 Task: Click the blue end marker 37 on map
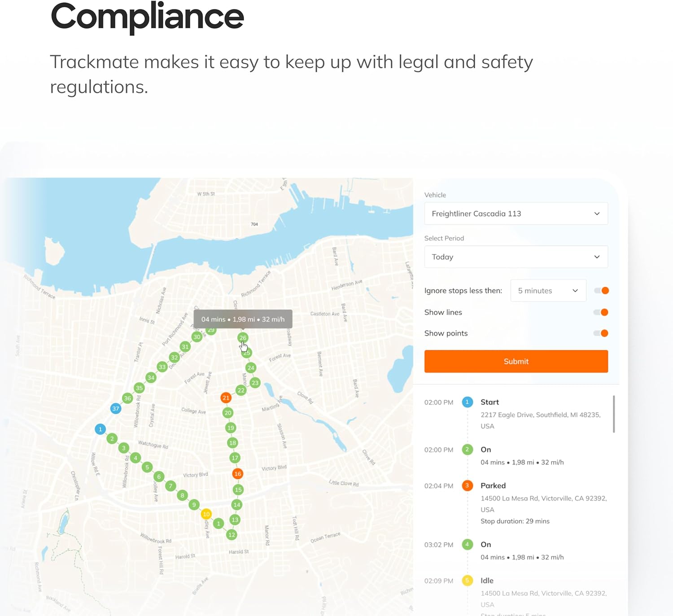point(116,408)
